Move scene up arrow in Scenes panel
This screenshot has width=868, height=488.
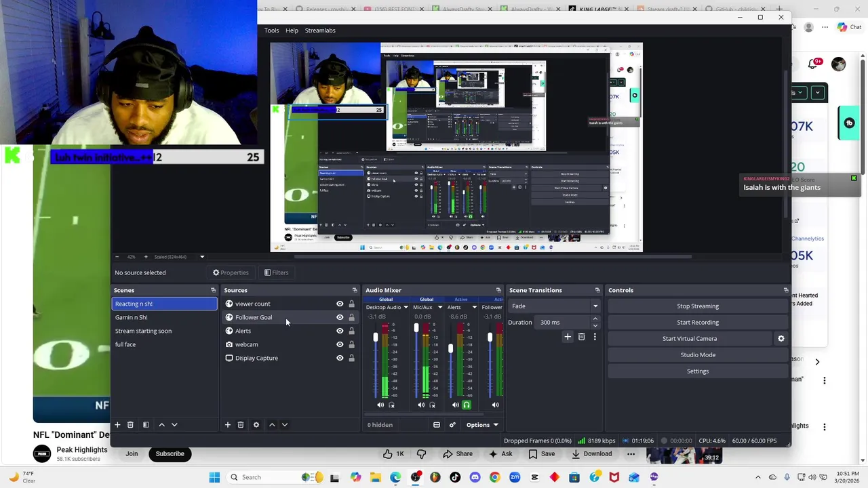pos(161,425)
